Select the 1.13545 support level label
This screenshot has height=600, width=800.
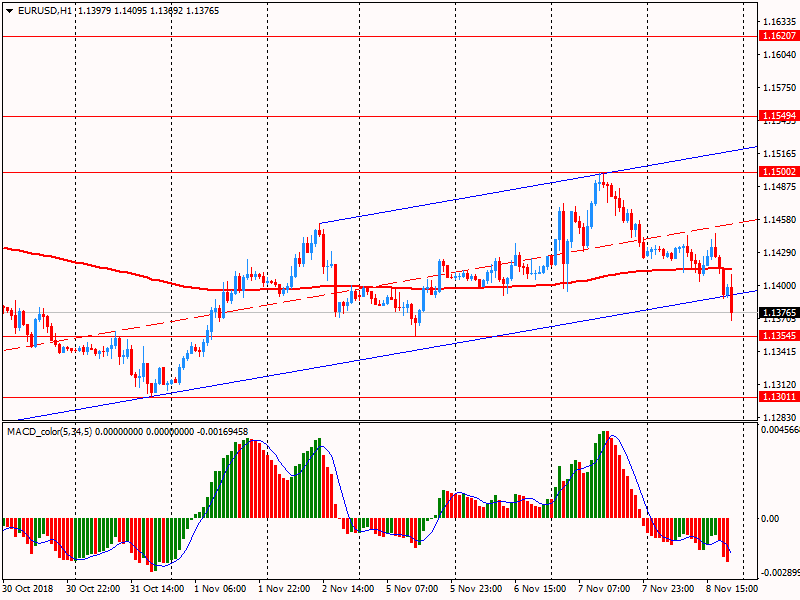click(x=777, y=336)
